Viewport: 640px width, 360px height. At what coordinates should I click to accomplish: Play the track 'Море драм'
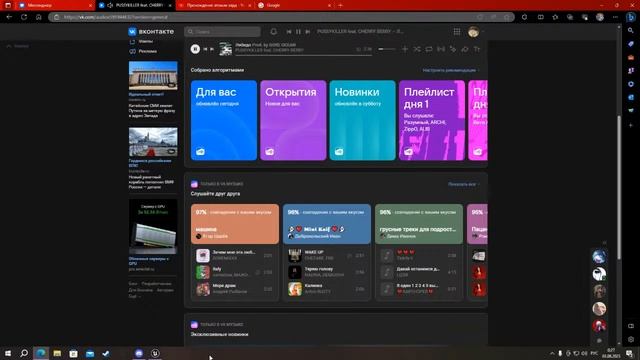(234, 289)
